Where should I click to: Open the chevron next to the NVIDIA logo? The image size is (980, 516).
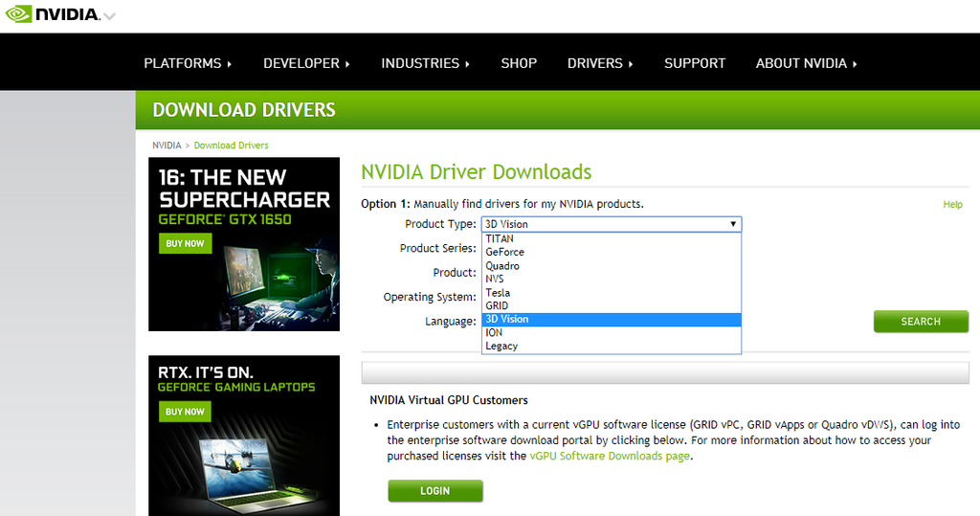tap(109, 16)
